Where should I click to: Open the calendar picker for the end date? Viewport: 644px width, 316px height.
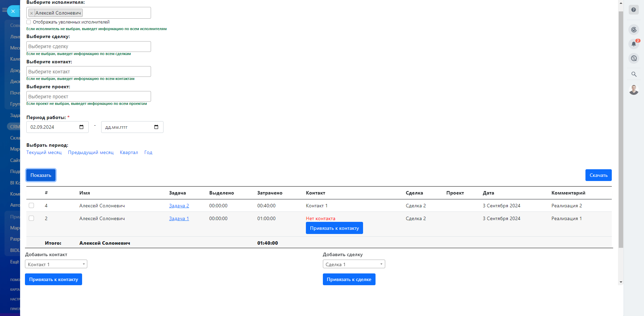click(156, 127)
